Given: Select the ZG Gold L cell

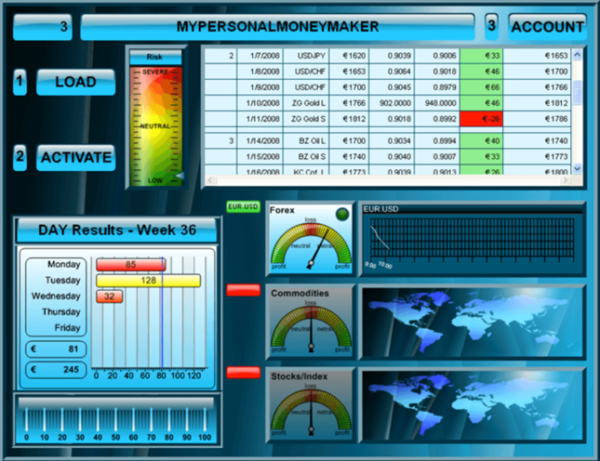Looking at the screenshot, I should pos(306,103).
